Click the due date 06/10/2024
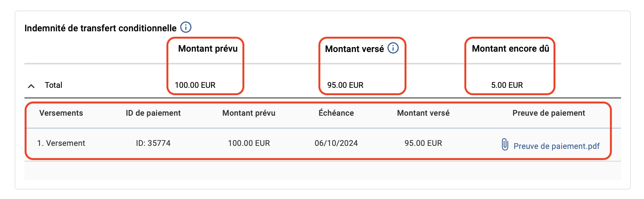Image resolution: width=644 pixels, height=199 pixels. [x=336, y=143]
